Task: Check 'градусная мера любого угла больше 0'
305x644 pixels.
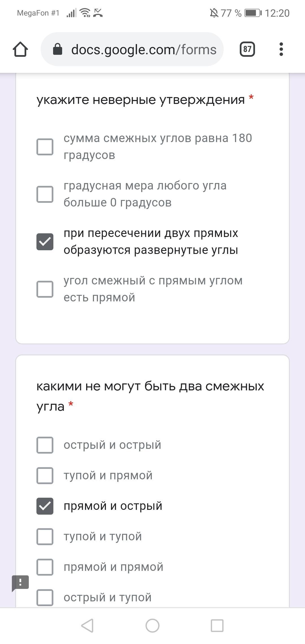Action: [45, 194]
